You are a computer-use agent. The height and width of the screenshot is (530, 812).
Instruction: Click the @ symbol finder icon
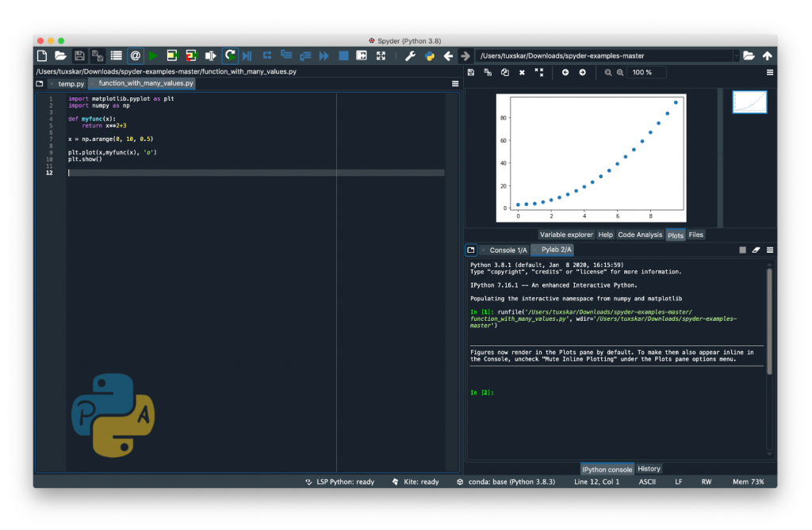click(135, 55)
